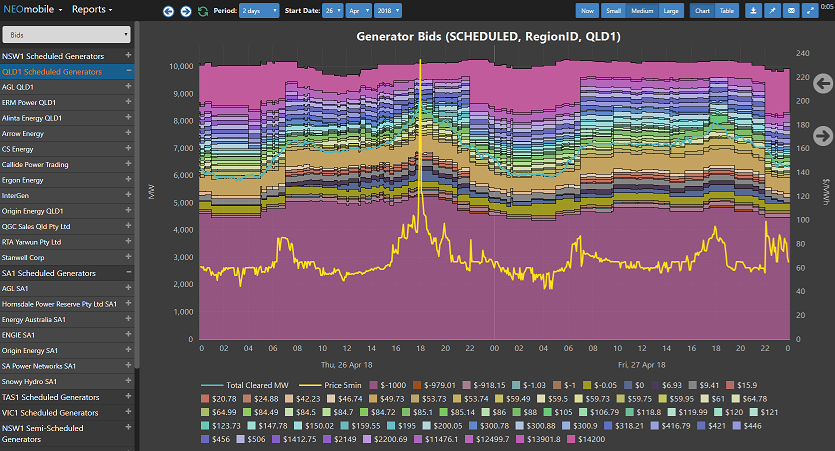Click the Now button
This screenshot has width=835, height=451.
(588, 11)
